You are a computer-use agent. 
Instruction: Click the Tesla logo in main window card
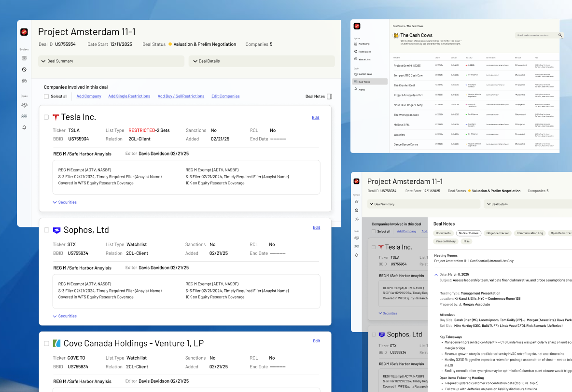(x=56, y=117)
